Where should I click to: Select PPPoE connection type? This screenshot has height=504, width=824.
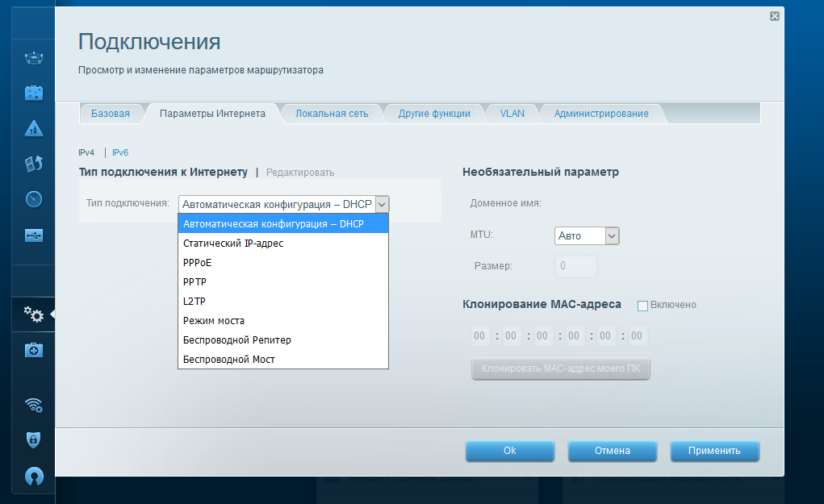click(x=283, y=263)
